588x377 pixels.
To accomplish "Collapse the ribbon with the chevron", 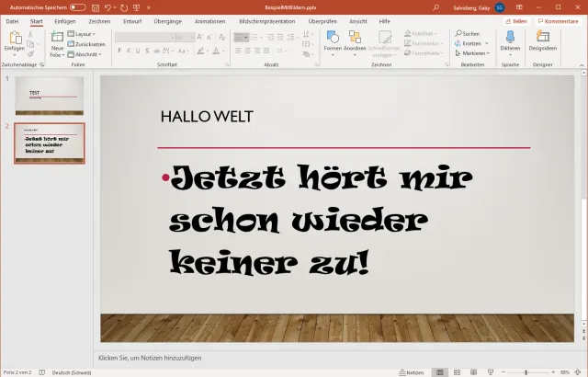I will coord(582,65).
